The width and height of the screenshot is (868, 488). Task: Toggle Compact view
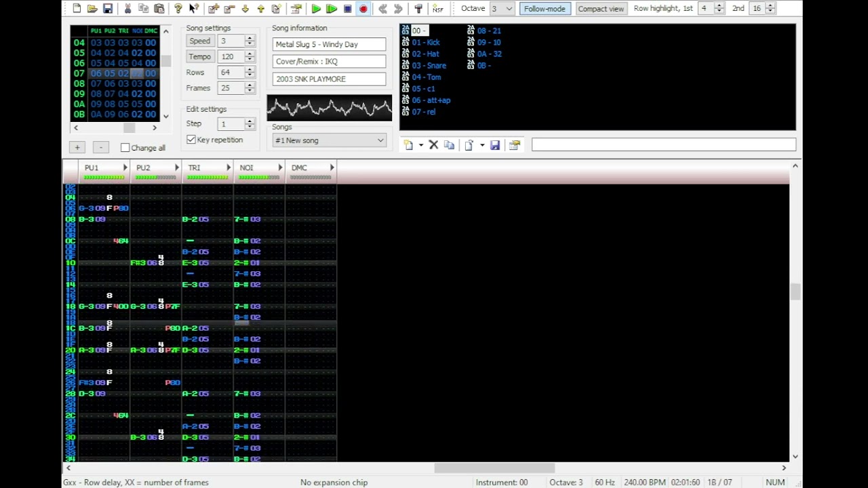pos(601,9)
